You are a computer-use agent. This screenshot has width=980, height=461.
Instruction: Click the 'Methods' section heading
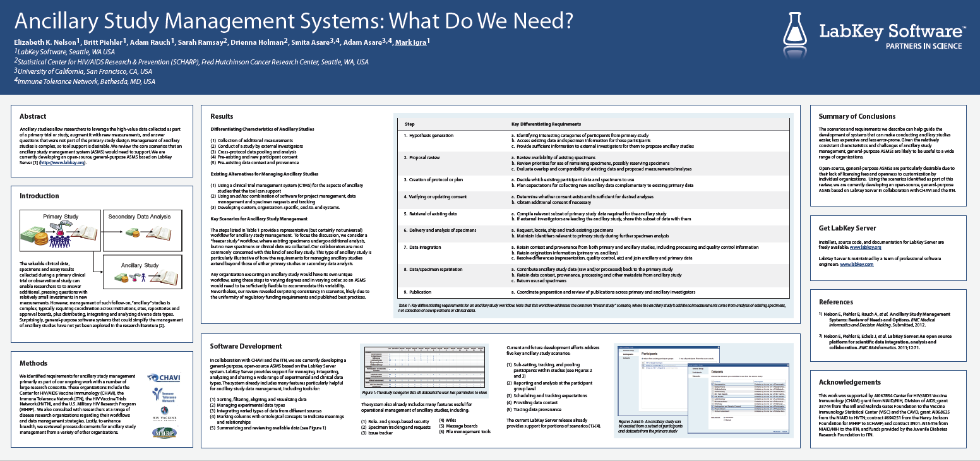(33, 363)
